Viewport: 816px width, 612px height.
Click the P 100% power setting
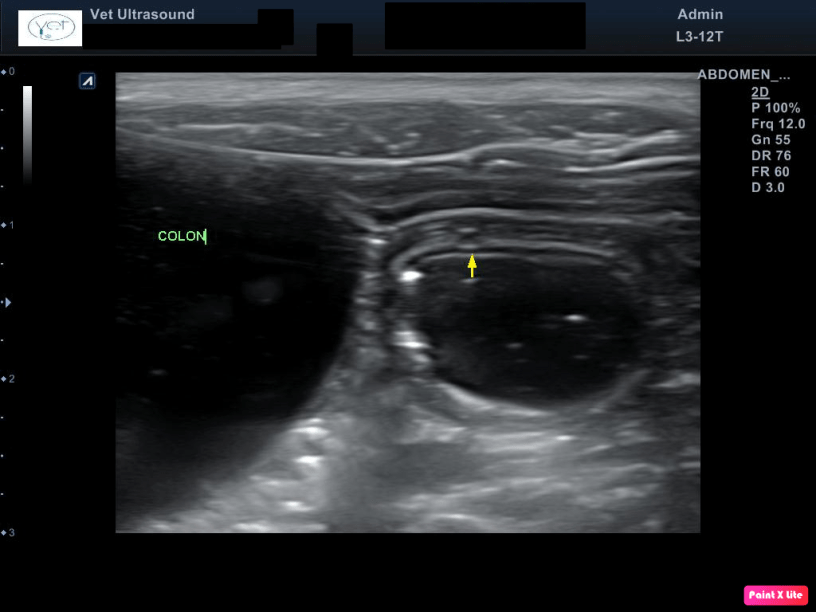coord(775,108)
